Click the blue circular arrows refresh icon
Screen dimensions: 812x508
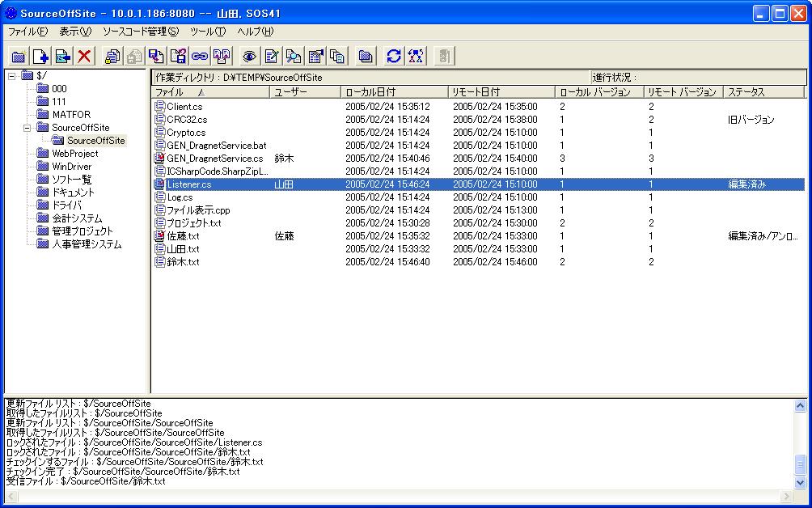click(x=394, y=56)
